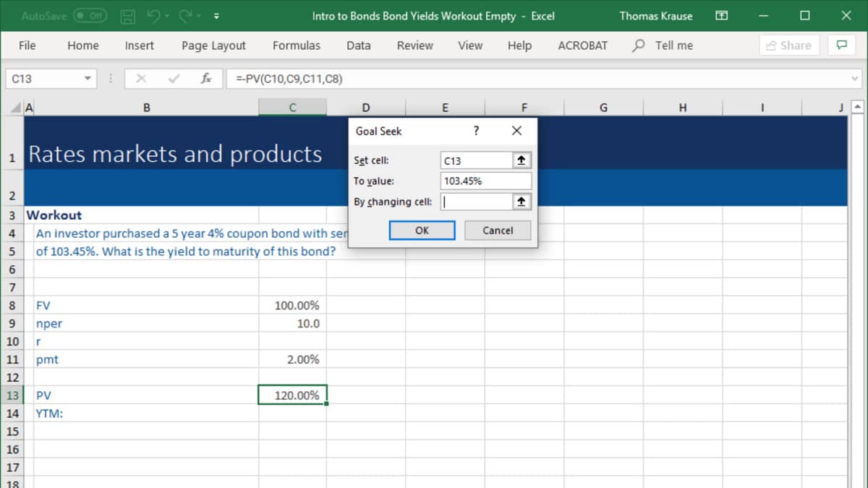The width and height of the screenshot is (868, 488).
Task: Switch to the Page Layout tab
Action: (x=213, y=45)
